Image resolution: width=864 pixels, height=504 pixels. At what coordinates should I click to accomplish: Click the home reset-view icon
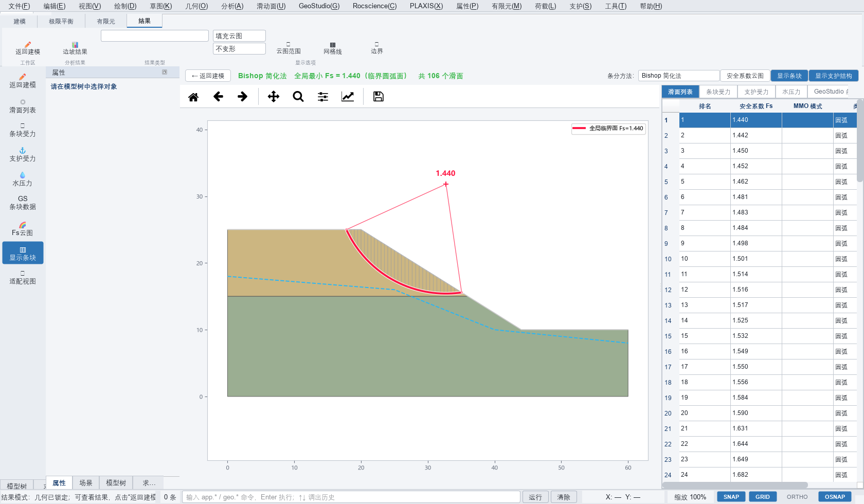pos(193,97)
